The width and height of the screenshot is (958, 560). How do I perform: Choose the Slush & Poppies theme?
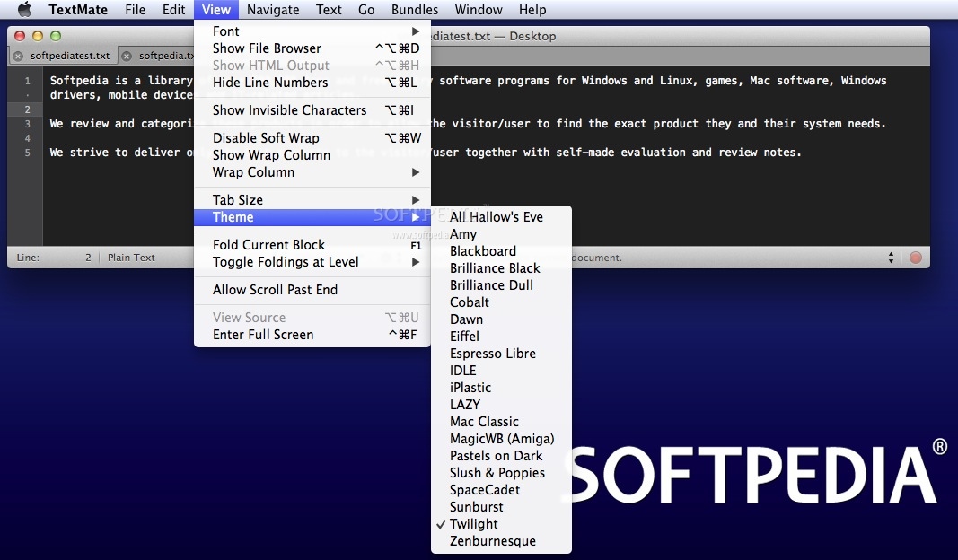501,473
